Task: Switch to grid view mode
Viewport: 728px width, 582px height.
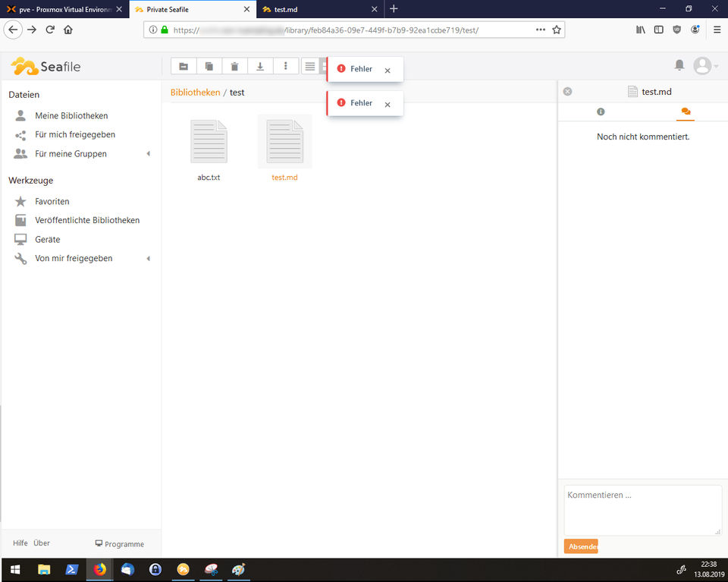Action: pyautogui.click(x=324, y=67)
